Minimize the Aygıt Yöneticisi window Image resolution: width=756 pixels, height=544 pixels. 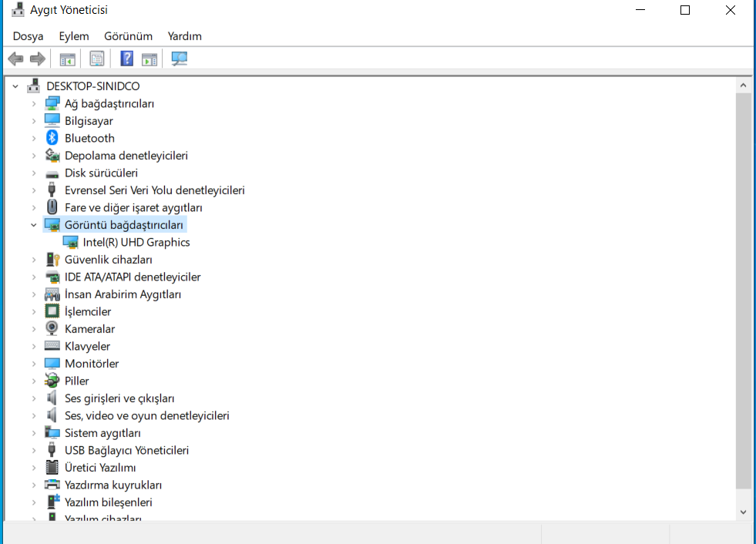[x=640, y=10]
